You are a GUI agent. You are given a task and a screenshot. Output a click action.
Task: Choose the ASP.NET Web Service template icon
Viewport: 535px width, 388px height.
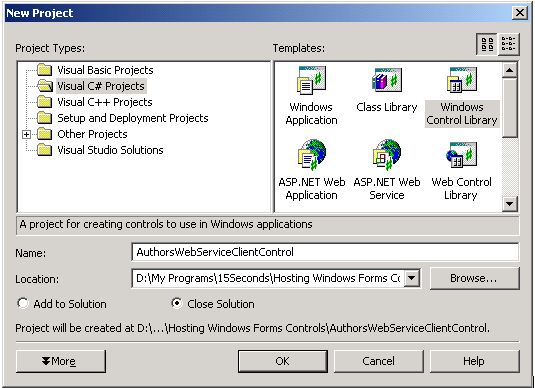387,155
